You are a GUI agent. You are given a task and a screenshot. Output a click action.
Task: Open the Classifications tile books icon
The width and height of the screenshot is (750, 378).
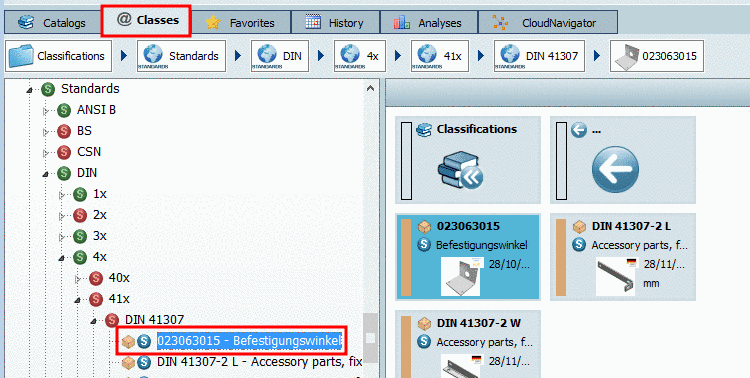(460, 169)
